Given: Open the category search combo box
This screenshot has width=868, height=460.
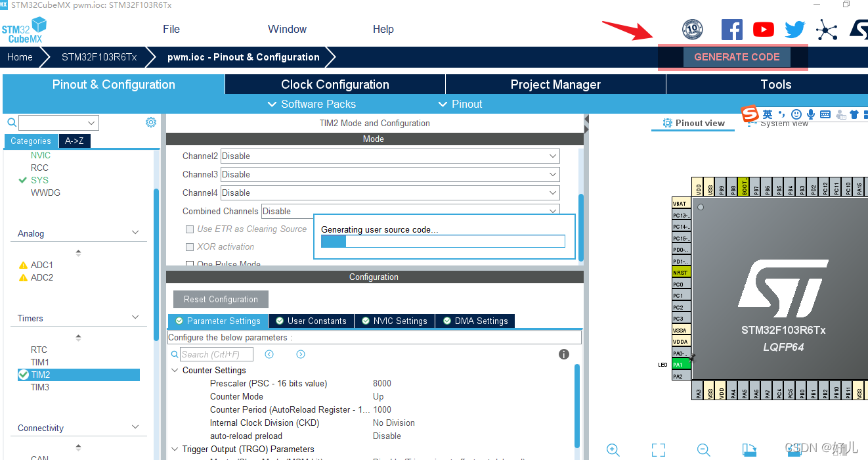Looking at the screenshot, I should pyautogui.click(x=58, y=123).
